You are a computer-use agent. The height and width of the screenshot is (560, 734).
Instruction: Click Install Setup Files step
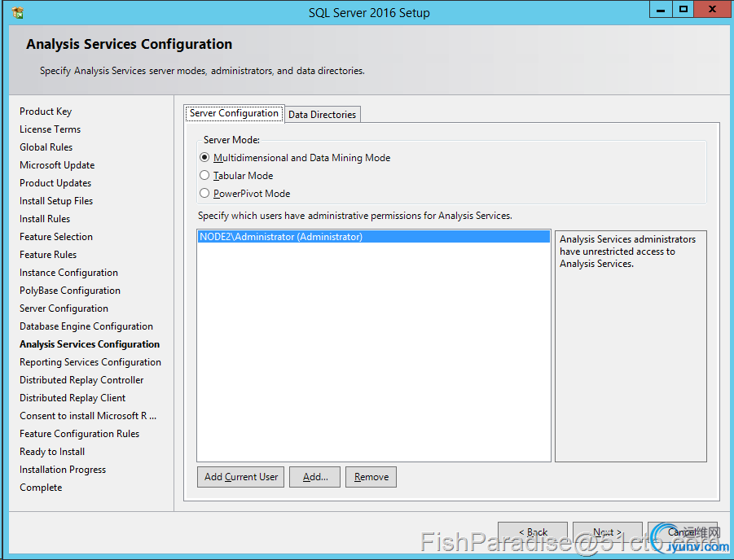[56, 201]
